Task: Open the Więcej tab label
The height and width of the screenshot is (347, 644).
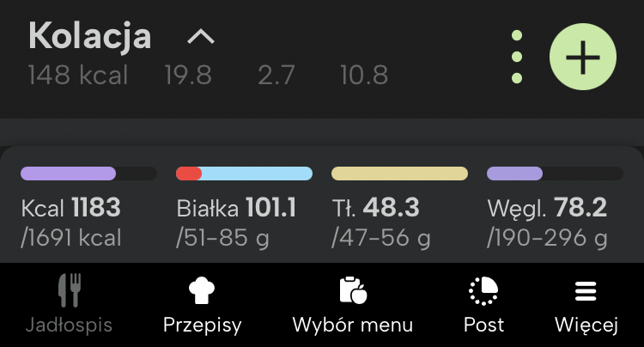Action: tap(586, 326)
